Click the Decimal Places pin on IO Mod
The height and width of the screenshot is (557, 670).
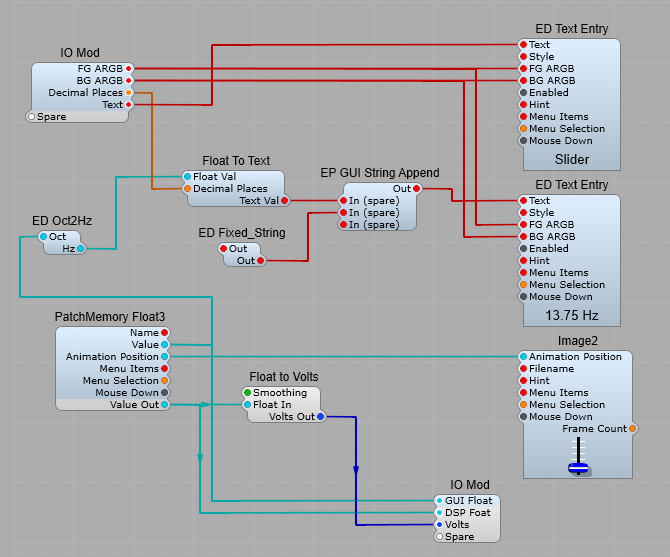click(129, 93)
